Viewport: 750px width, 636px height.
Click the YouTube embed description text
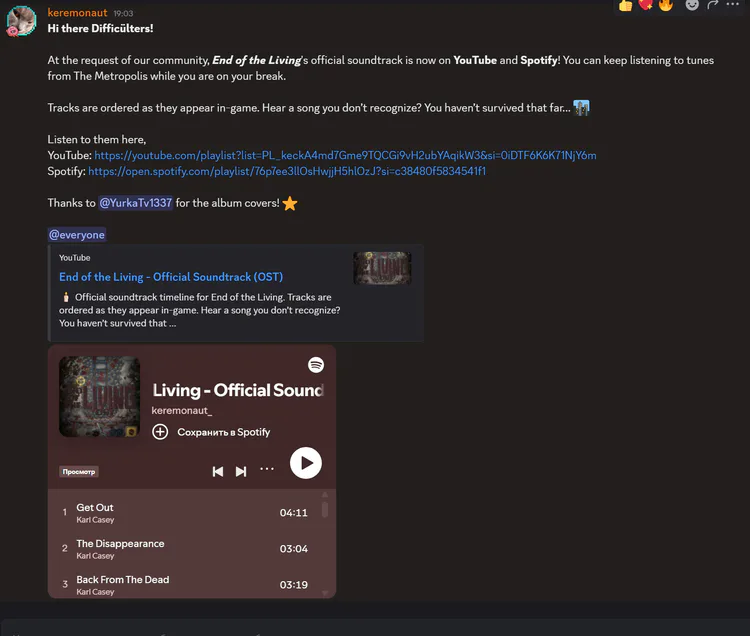click(x=200, y=310)
